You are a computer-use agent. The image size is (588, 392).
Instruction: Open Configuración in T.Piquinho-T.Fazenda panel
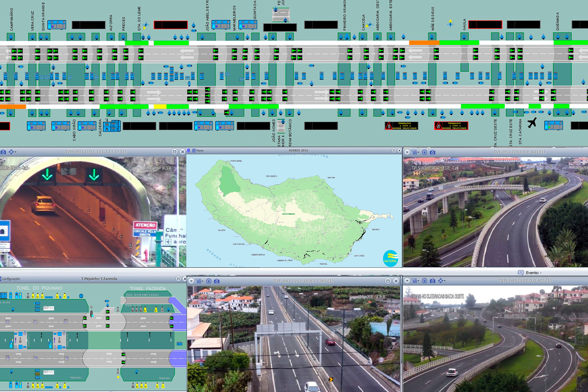click(11, 279)
